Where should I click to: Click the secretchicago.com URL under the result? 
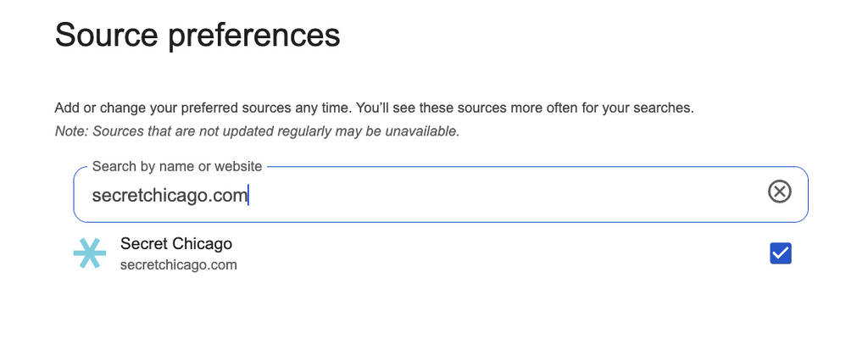click(178, 265)
